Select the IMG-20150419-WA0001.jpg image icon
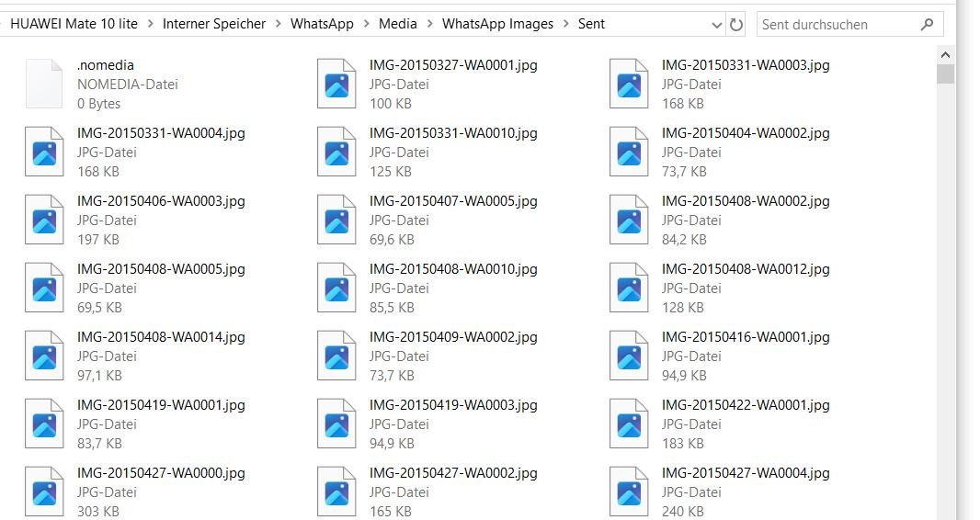Viewport: 980px width, 520px height. (44, 424)
